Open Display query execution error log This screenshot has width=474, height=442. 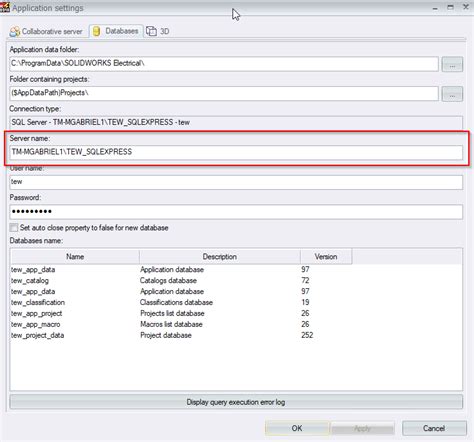(236, 402)
